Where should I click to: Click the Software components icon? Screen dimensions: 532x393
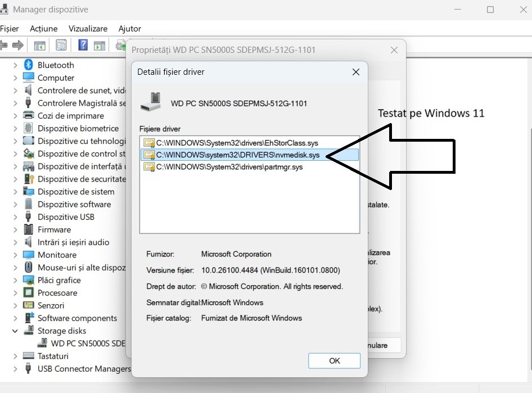29,318
